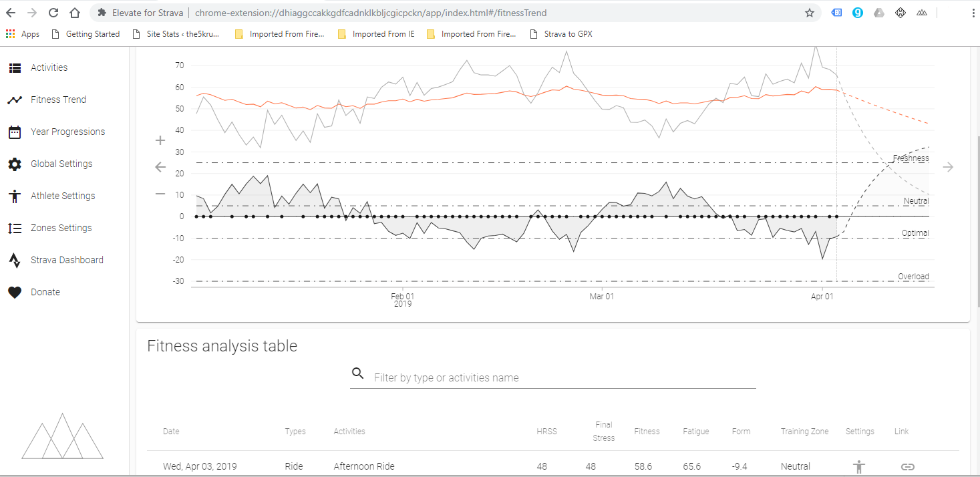The height and width of the screenshot is (477, 980).
Task: Click the Elevate mountains logo at bottom left
Action: pos(62,437)
